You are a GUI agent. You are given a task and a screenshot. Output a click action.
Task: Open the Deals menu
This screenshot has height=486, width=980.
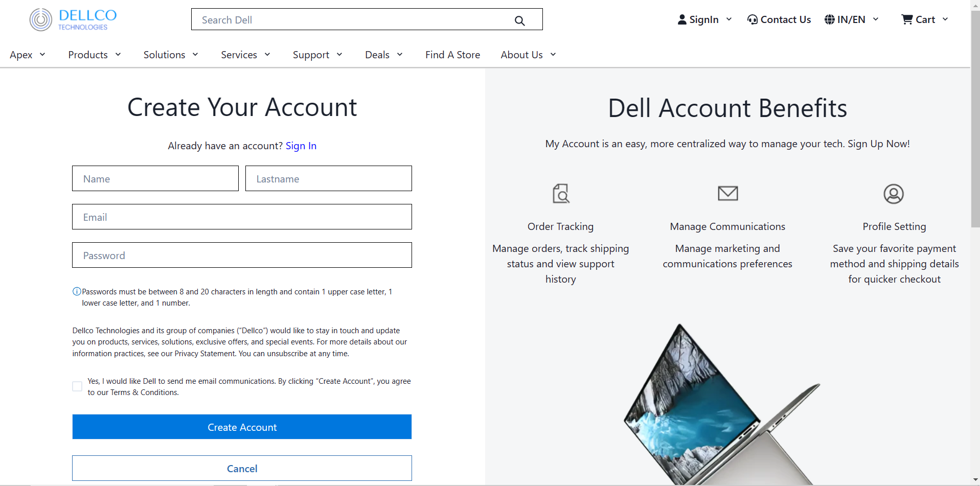click(377, 55)
